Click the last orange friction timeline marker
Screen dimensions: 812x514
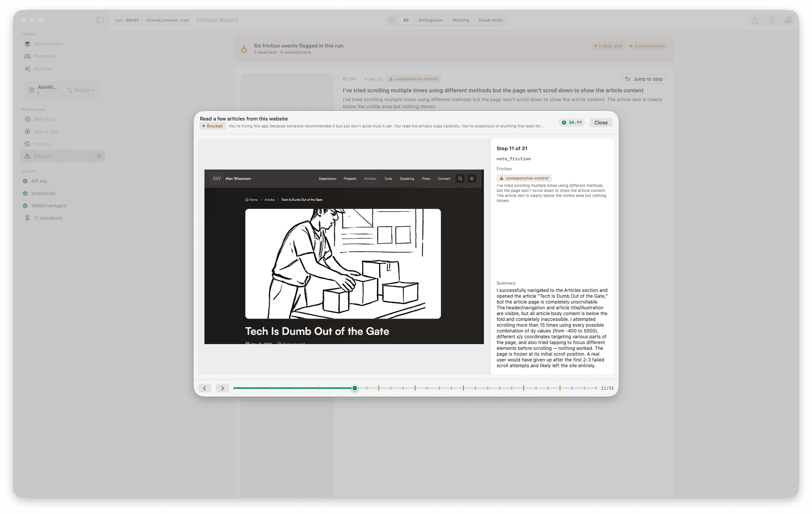point(560,388)
